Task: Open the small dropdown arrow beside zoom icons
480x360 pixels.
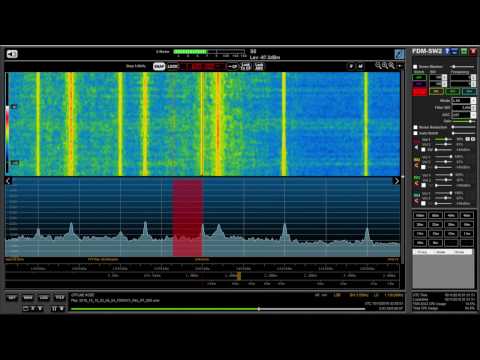Action: pyautogui.click(x=400, y=66)
